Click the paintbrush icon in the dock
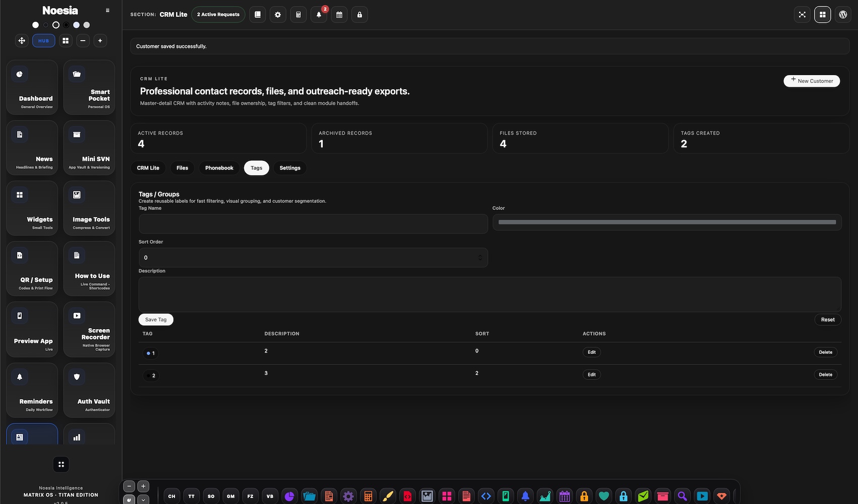The width and height of the screenshot is (858, 504). pos(388,496)
